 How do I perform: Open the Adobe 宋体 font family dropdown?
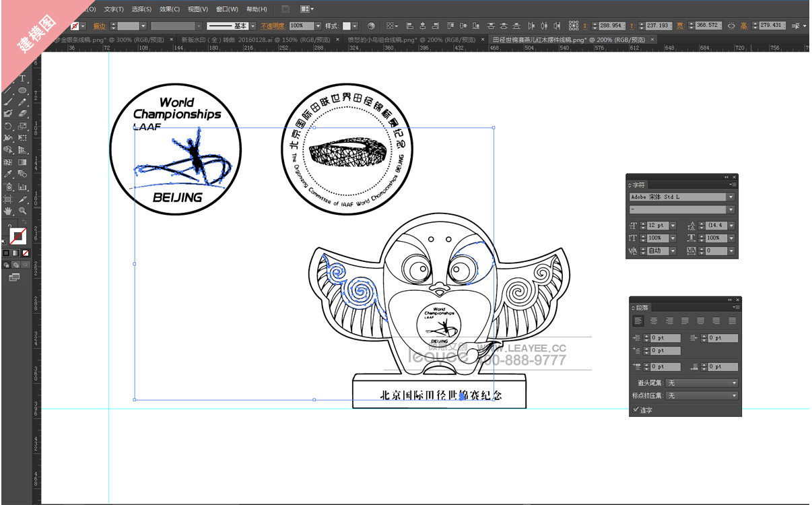click(x=731, y=197)
